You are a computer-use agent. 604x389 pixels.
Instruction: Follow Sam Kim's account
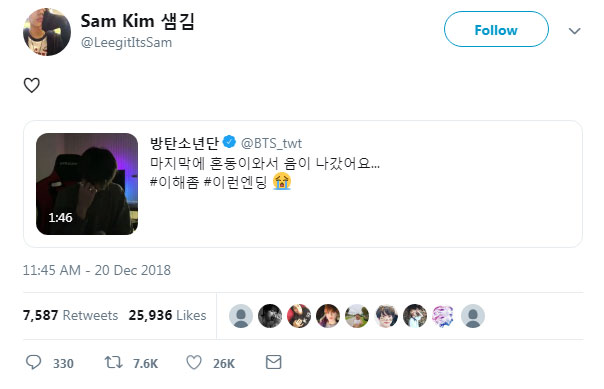pyautogui.click(x=496, y=29)
